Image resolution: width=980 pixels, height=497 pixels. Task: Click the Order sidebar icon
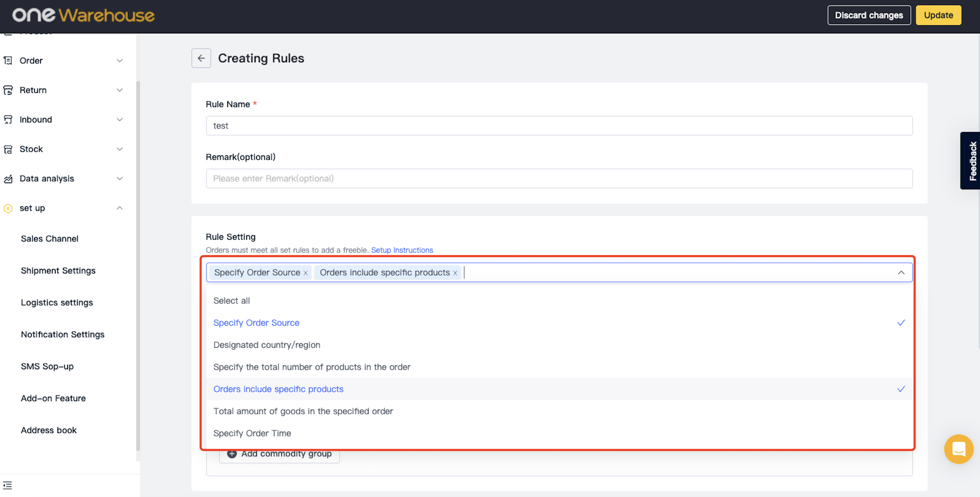tap(8, 61)
